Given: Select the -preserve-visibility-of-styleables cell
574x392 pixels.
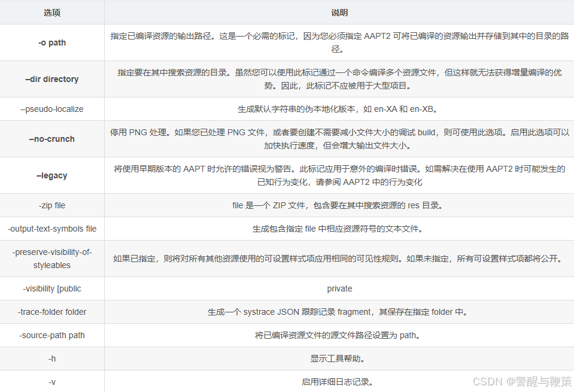Looking at the screenshot, I should point(52,259).
